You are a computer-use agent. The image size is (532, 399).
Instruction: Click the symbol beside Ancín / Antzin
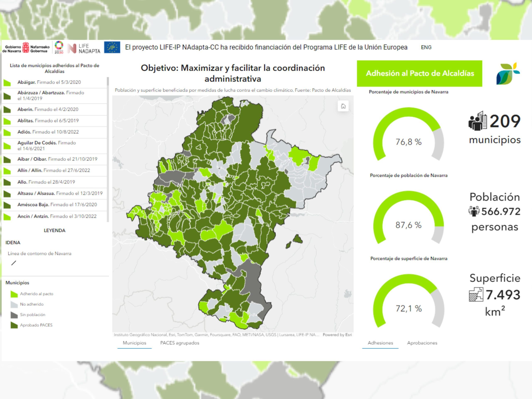point(7,217)
